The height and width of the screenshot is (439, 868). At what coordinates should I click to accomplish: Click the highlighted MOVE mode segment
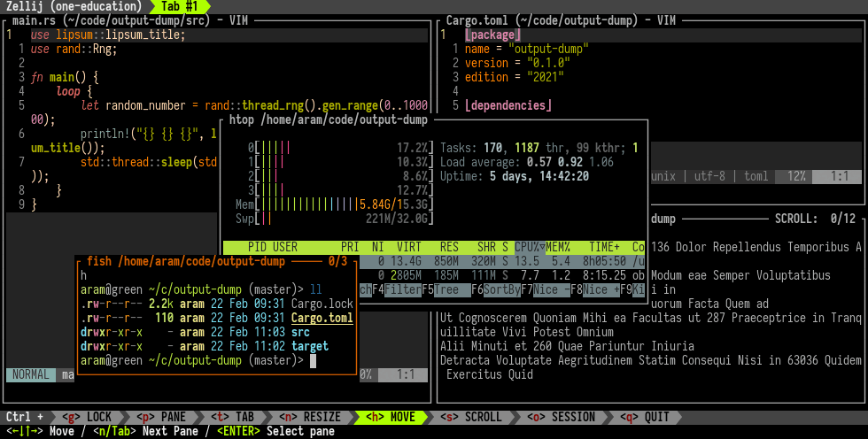pos(391,417)
